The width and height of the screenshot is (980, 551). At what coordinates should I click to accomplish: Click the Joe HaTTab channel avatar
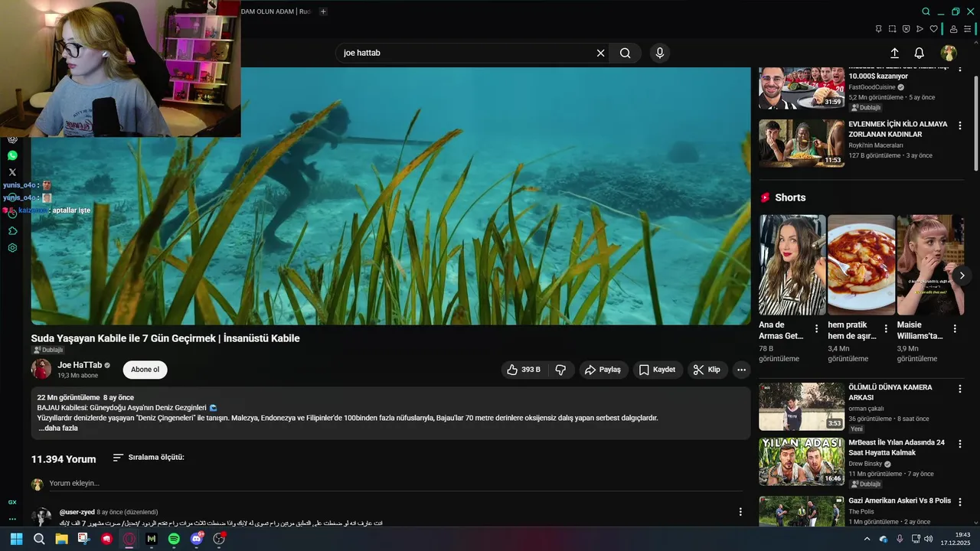[x=41, y=370]
